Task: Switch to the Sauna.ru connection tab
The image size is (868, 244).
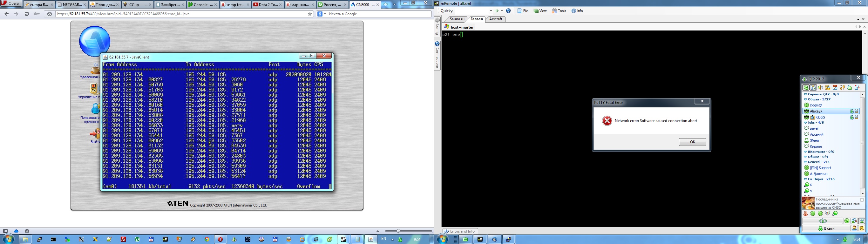Action: [x=457, y=19]
